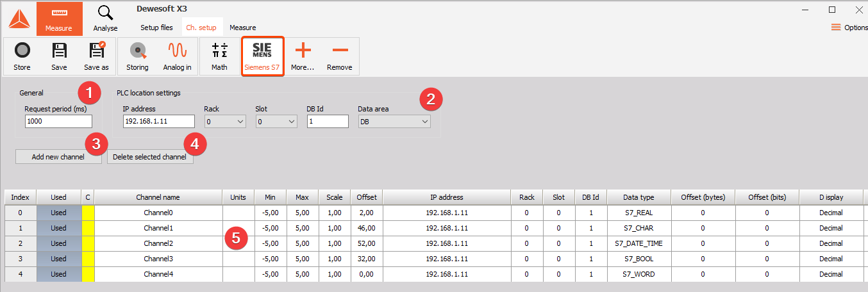Click the Index column header
This screenshot has height=292, width=868.
click(21, 197)
